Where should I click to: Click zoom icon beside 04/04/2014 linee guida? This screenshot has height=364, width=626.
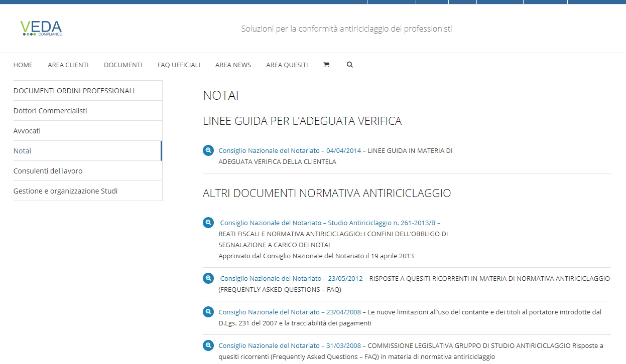point(208,150)
